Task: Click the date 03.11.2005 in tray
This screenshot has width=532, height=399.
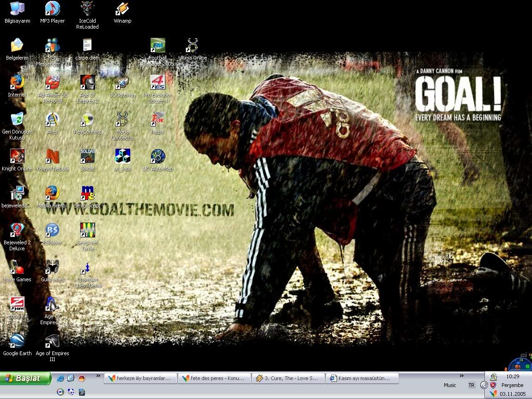Action: 513,394
